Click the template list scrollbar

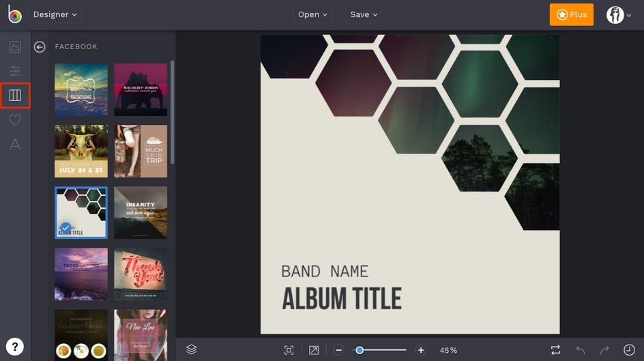pyautogui.click(x=172, y=112)
